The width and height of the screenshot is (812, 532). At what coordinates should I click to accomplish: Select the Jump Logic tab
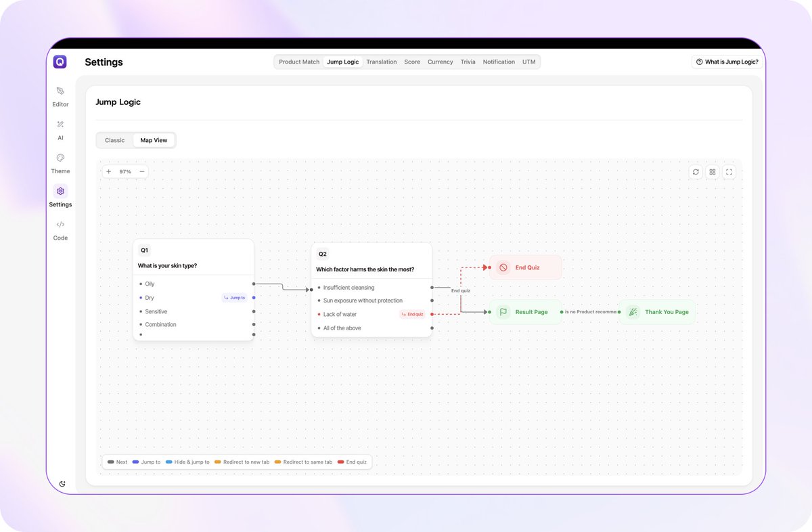pyautogui.click(x=343, y=62)
